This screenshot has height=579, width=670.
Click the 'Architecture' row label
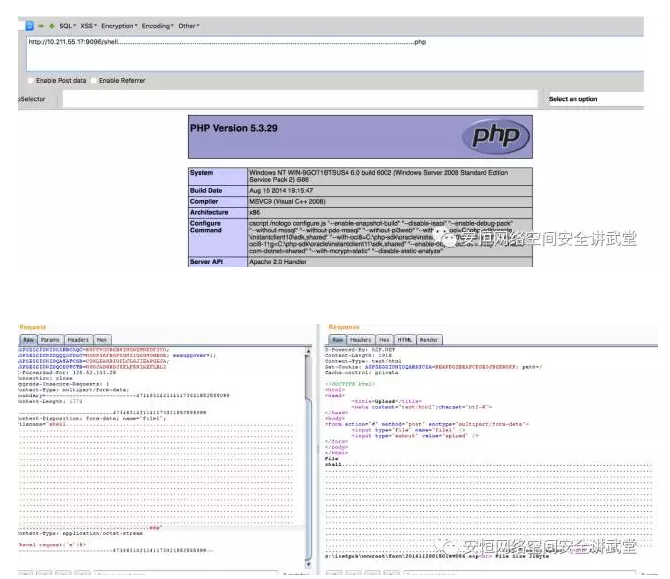click(x=209, y=212)
